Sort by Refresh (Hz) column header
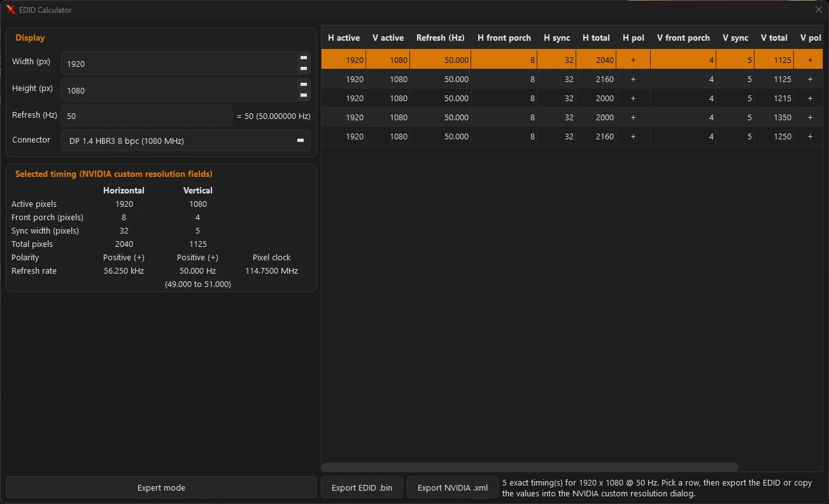 441,38
